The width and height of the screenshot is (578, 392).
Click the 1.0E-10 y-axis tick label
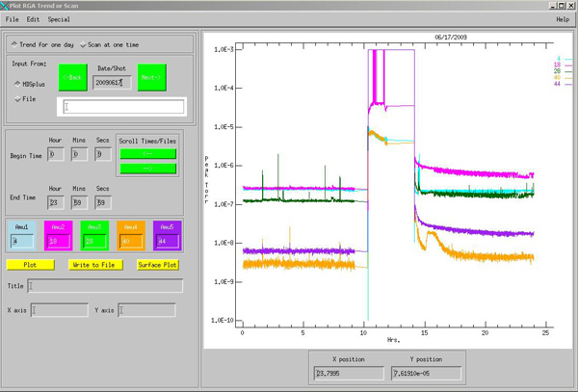tap(223, 320)
